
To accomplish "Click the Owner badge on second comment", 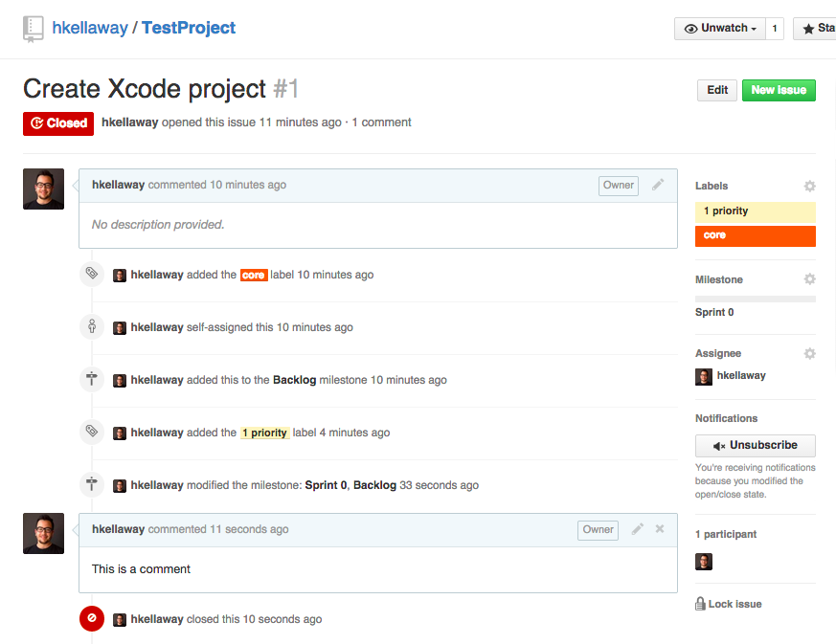I will coord(598,530).
